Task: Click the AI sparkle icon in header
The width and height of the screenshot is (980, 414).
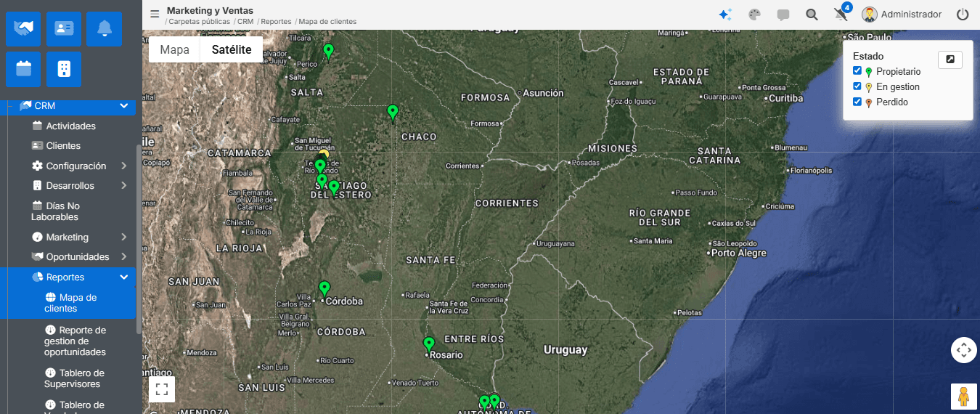Action: [724, 15]
